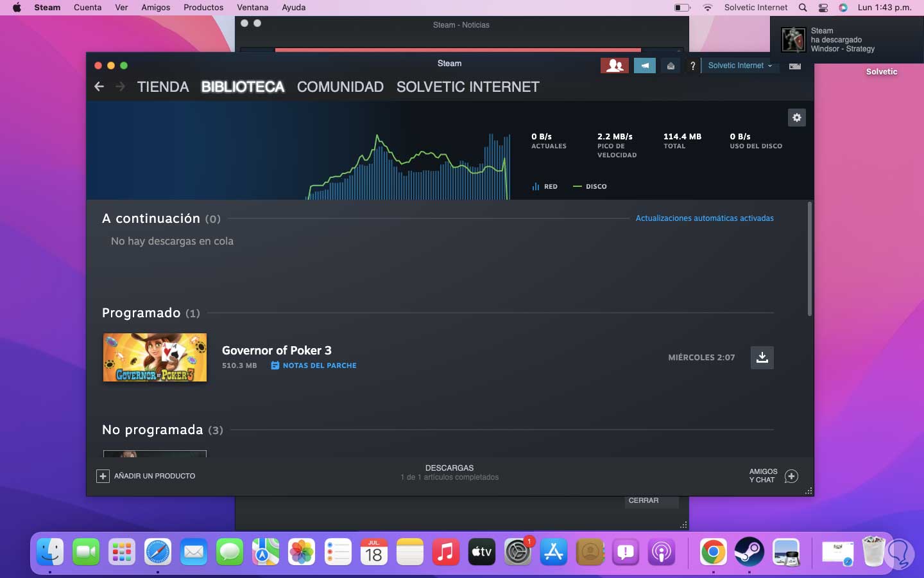Click the plus icon to add a product
The height and width of the screenshot is (578, 924).
pos(103,476)
